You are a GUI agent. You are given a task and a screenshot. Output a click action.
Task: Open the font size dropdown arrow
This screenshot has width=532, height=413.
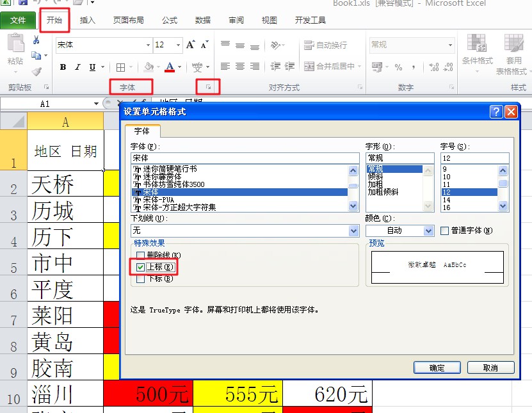pyautogui.click(x=177, y=45)
